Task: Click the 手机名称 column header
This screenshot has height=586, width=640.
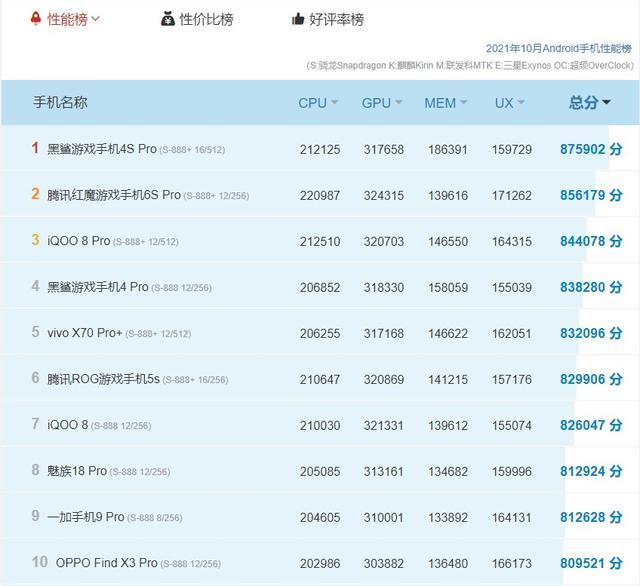Action: (x=60, y=102)
